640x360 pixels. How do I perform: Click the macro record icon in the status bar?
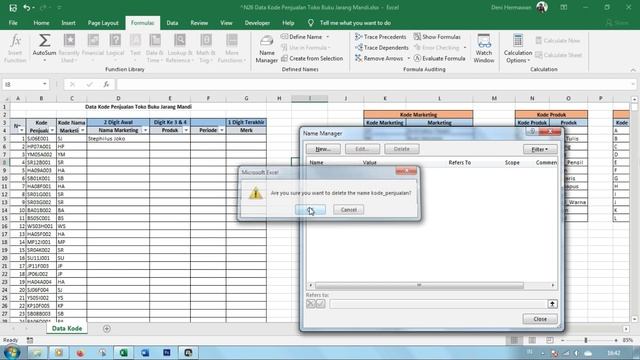[x=30, y=340]
